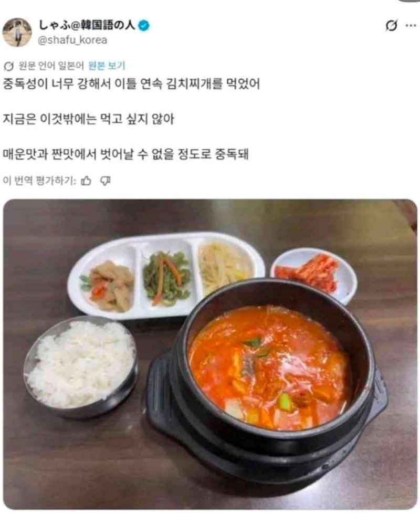Click the 원본 보기 link
The height and width of the screenshot is (514, 420).
107,66
